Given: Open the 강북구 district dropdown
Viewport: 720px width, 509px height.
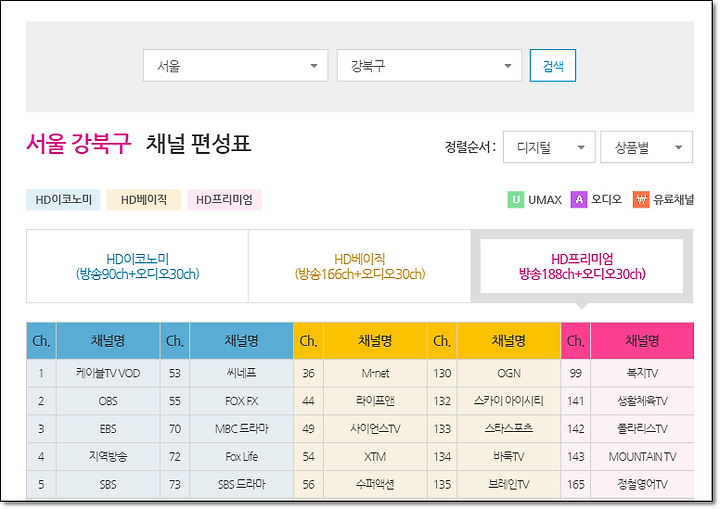Looking at the screenshot, I should pos(429,66).
